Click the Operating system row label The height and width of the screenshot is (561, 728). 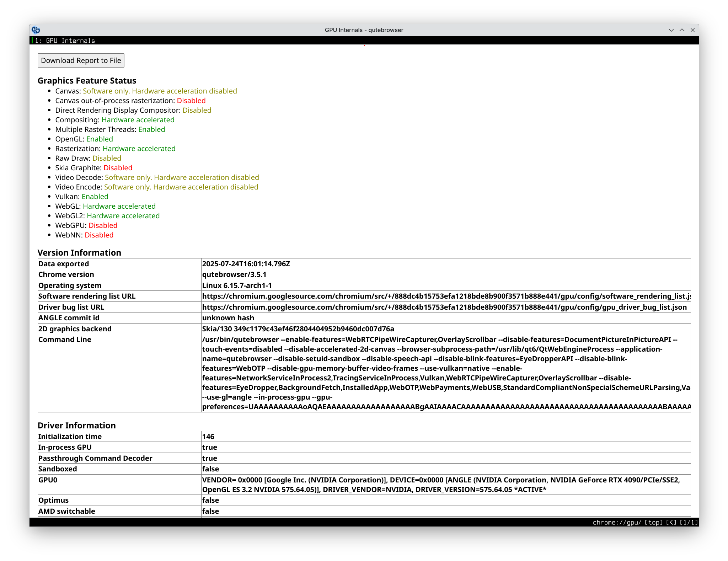[x=70, y=285]
